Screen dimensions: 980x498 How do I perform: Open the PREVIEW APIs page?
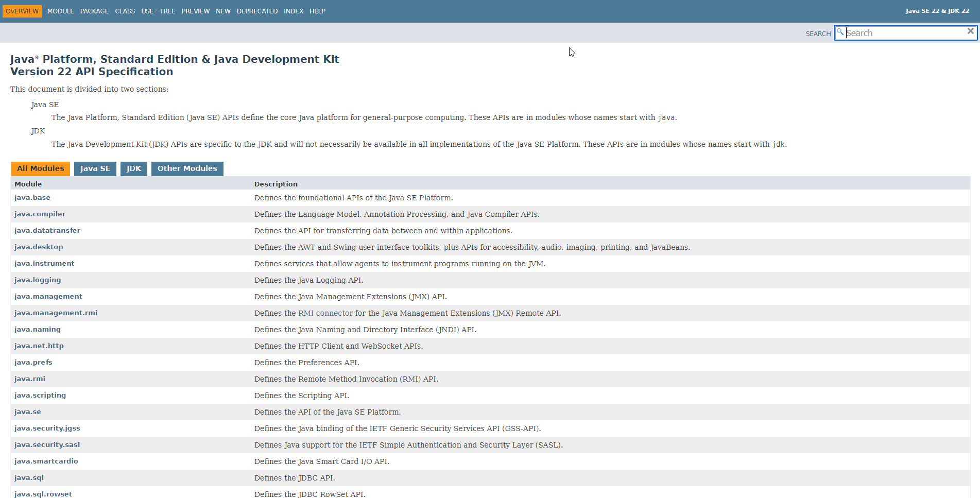196,11
